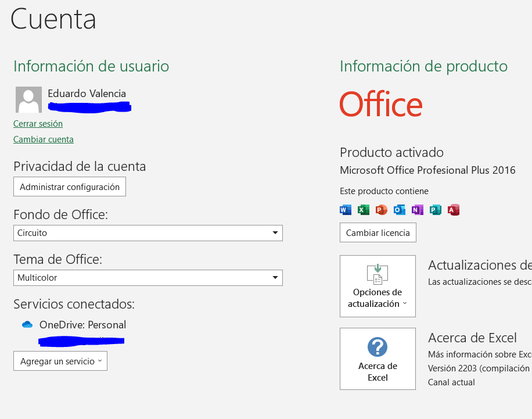Click the question mark About icon
The height and width of the screenshot is (419, 532).
pyautogui.click(x=378, y=347)
